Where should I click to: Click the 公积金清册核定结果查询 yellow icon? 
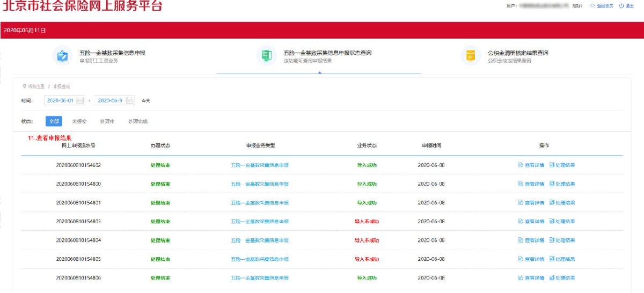point(471,56)
